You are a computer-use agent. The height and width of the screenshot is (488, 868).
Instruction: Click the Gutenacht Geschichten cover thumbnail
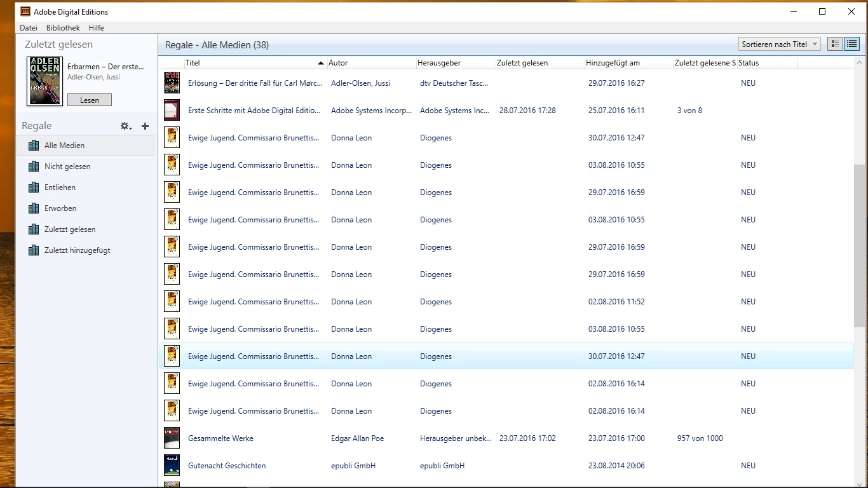172,466
